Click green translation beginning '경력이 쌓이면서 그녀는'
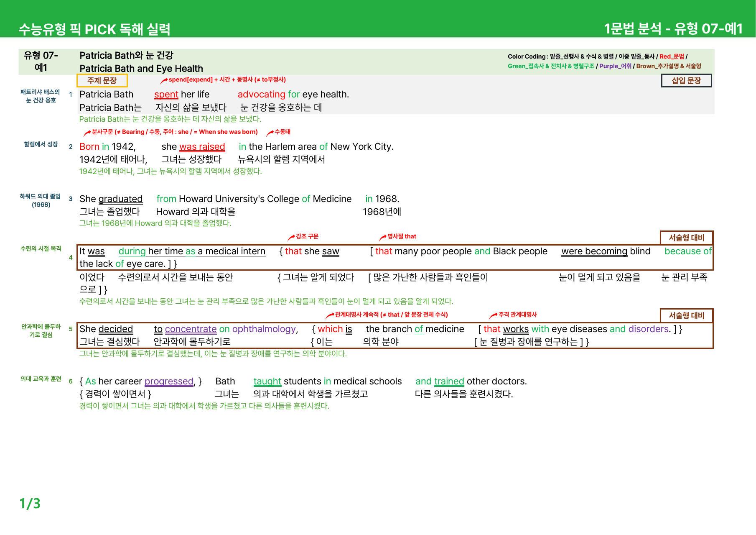The width and height of the screenshot is (756, 535). click(204, 406)
